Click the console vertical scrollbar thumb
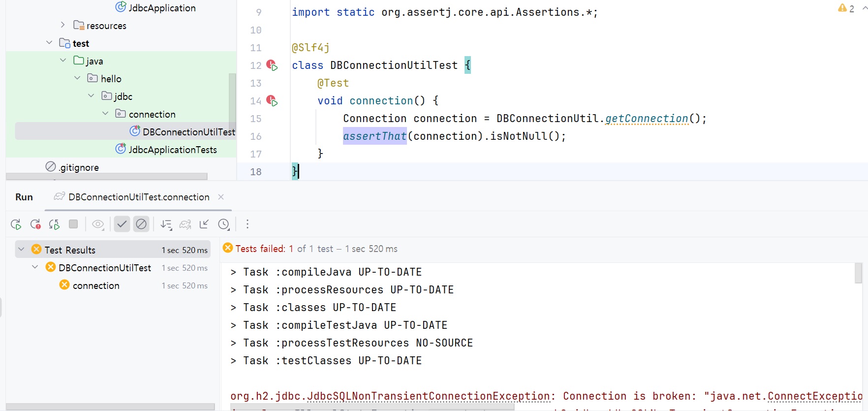Image resolution: width=868 pixels, height=411 pixels. click(859, 273)
